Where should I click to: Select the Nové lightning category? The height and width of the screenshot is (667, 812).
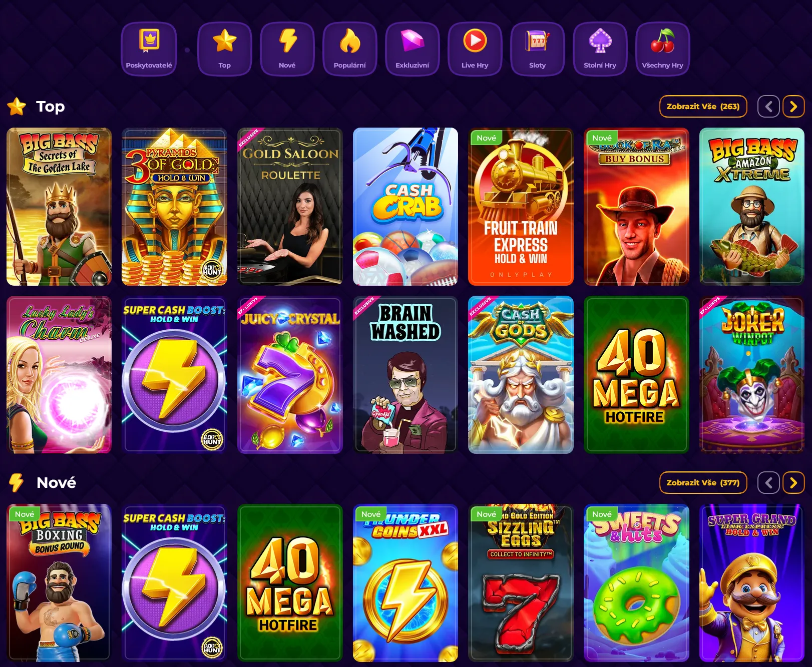pos(287,49)
